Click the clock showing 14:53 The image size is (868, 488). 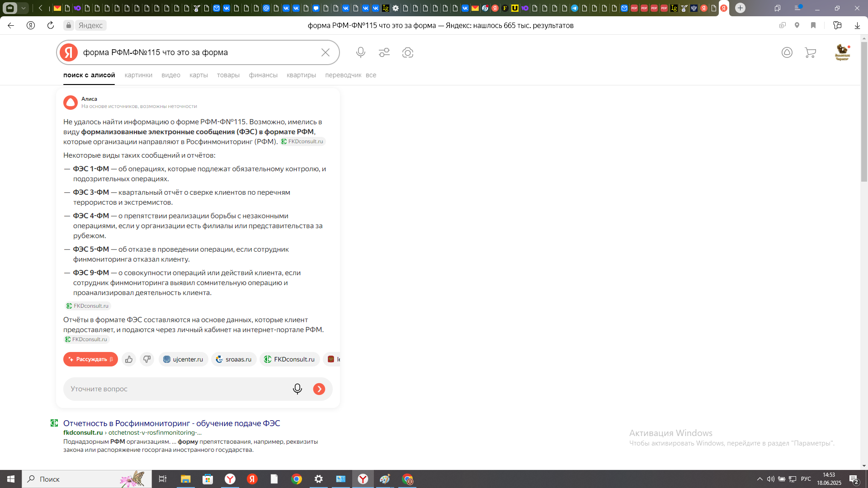829,475
